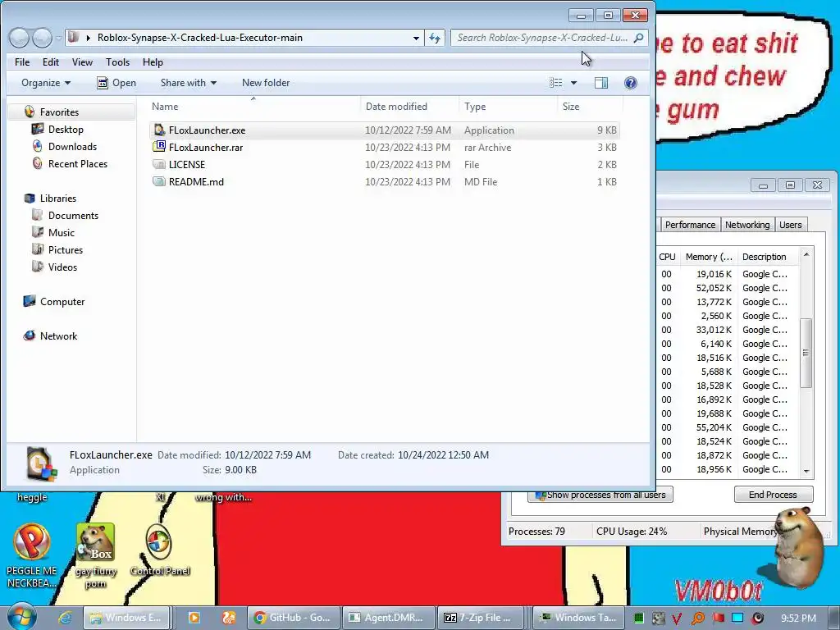Sort by Date modified column header

click(x=410, y=106)
